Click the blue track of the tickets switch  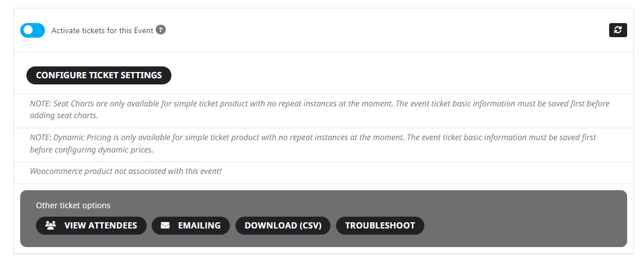click(x=39, y=30)
